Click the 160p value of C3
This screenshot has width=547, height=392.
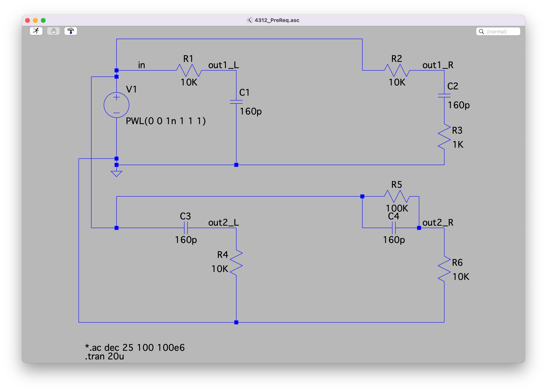pos(186,240)
